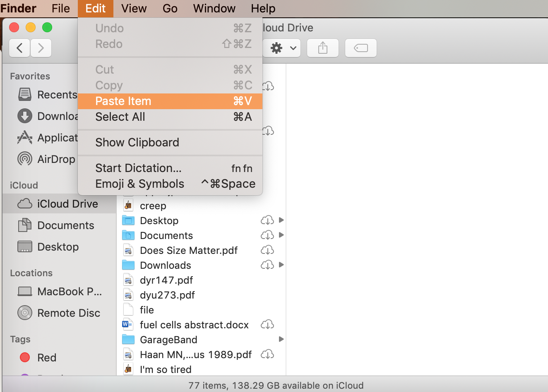
Task: Click the GarageBand folder icon
Action: (x=128, y=339)
